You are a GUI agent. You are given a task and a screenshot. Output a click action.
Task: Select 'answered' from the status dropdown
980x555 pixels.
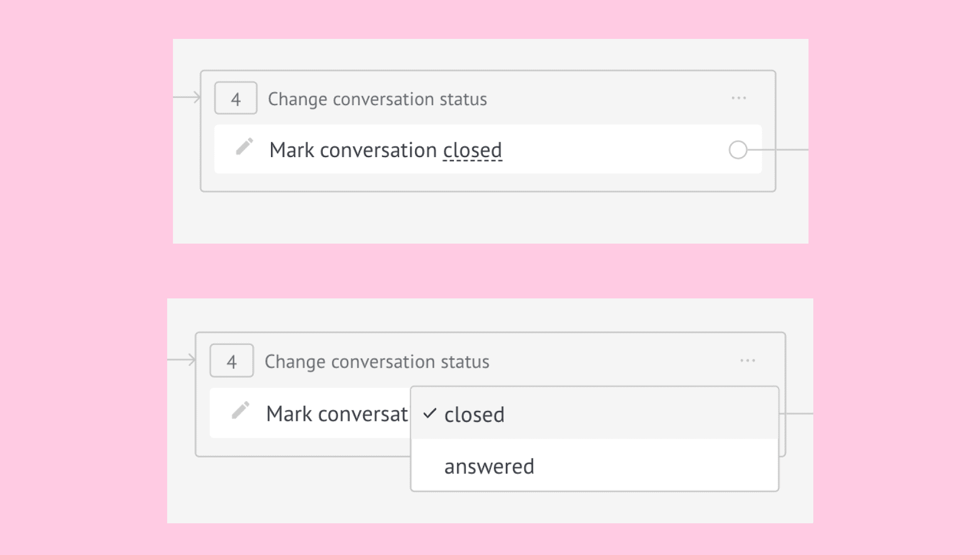tap(595, 465)
